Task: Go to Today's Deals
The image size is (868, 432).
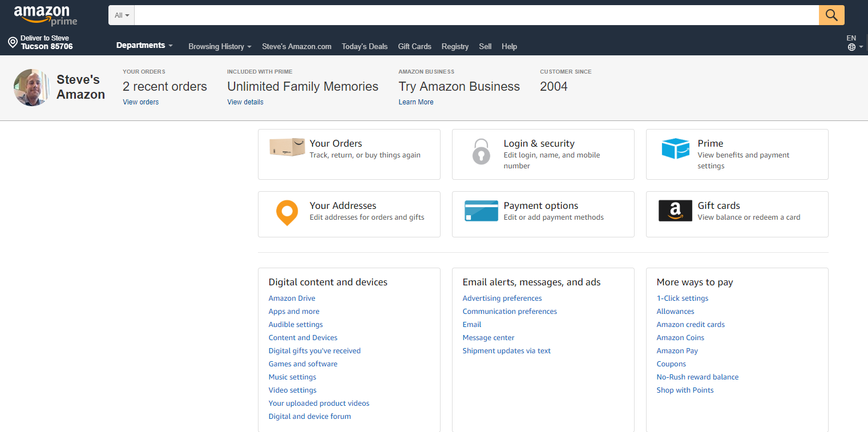Action: tap(365, 47)
